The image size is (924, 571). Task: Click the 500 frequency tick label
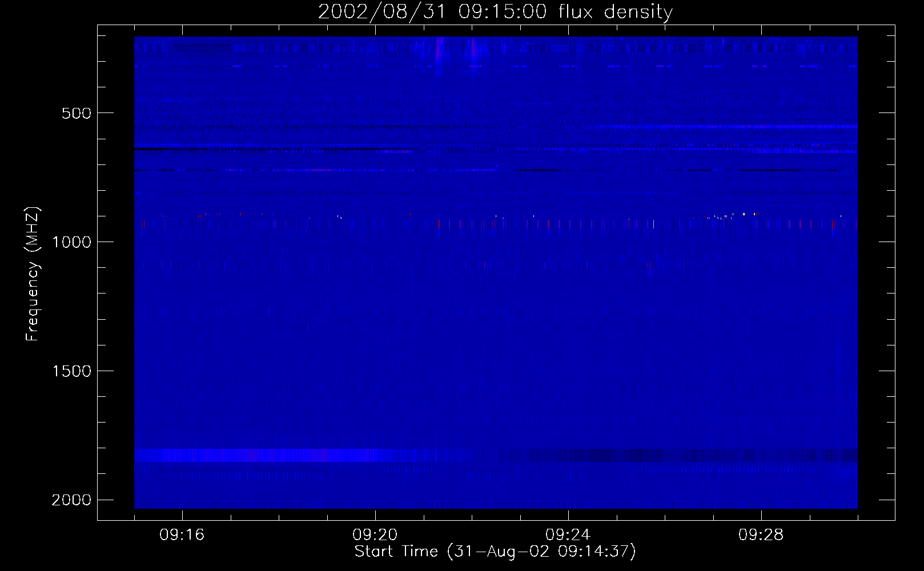pos(77,113)
